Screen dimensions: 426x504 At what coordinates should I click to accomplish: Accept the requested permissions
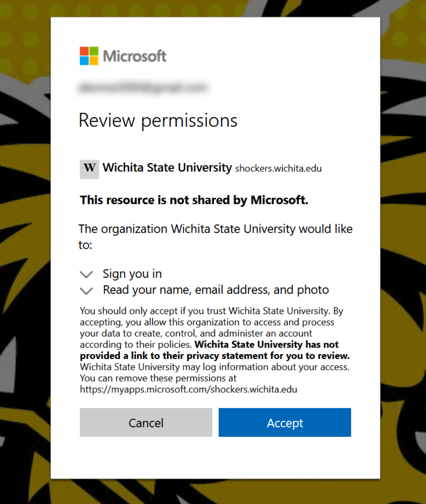click(x=285, y=423)
